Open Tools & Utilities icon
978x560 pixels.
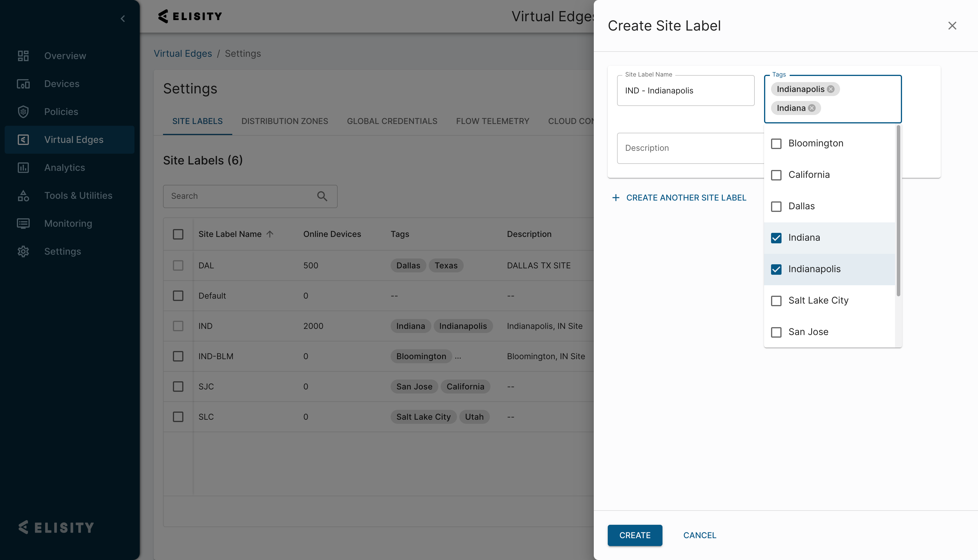click(x=23, y=196)
